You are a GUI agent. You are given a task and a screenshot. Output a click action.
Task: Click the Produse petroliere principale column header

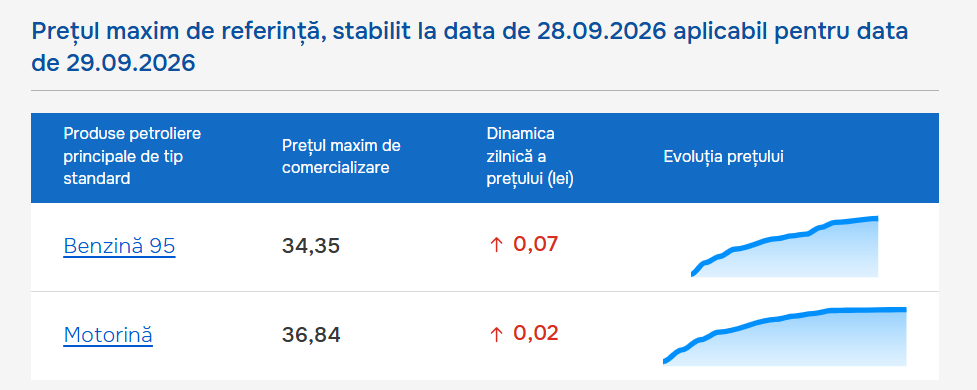pyautogui.click(x=132, y=156)
